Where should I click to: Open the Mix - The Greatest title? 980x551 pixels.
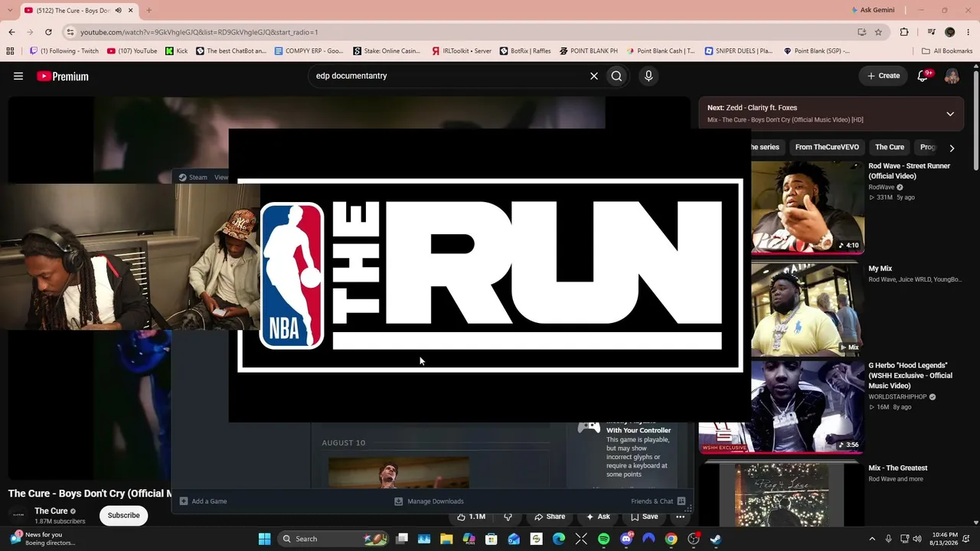click(897, 468)
